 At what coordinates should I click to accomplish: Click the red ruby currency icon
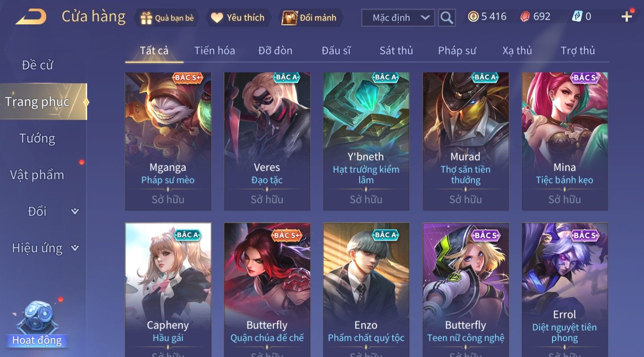pos(525,17)
